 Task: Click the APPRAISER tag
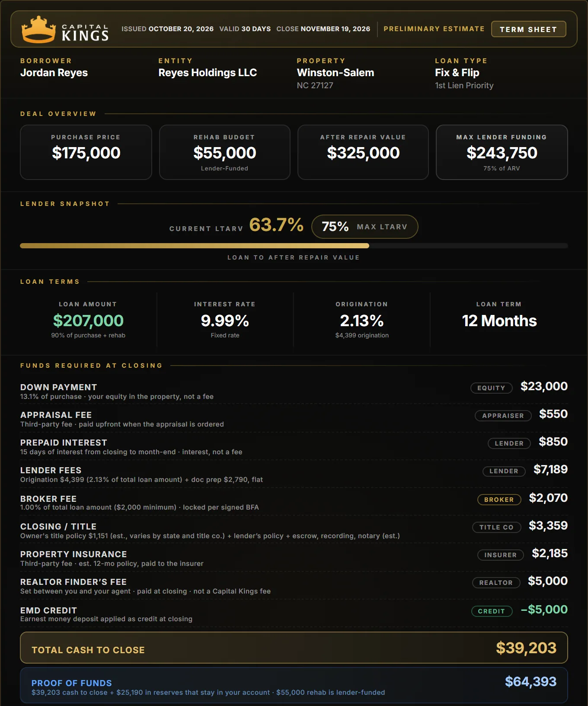pyautogui.click(x=503, y=416)
